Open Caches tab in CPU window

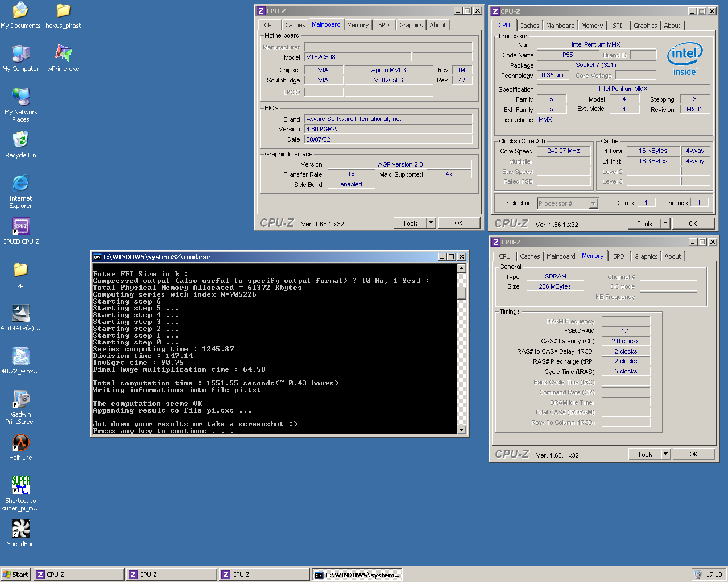530,26
